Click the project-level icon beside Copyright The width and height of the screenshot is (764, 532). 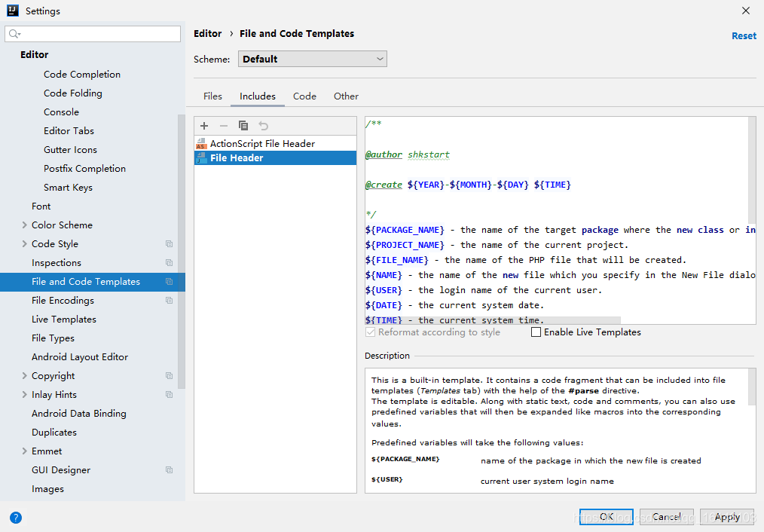click(169, 375)
